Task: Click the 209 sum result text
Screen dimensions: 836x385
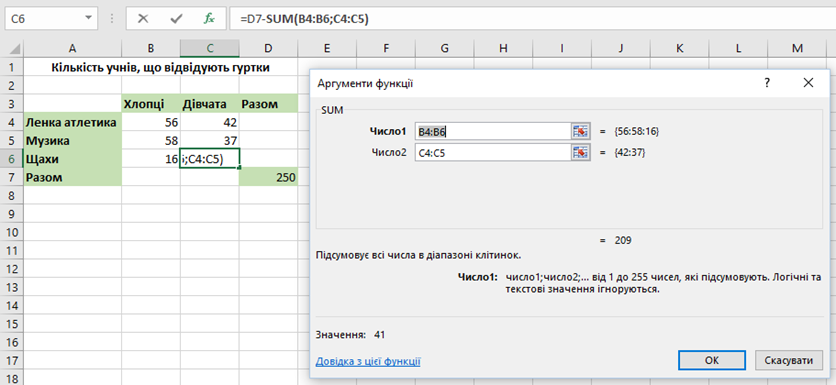Action: click(x=623, y=240)
